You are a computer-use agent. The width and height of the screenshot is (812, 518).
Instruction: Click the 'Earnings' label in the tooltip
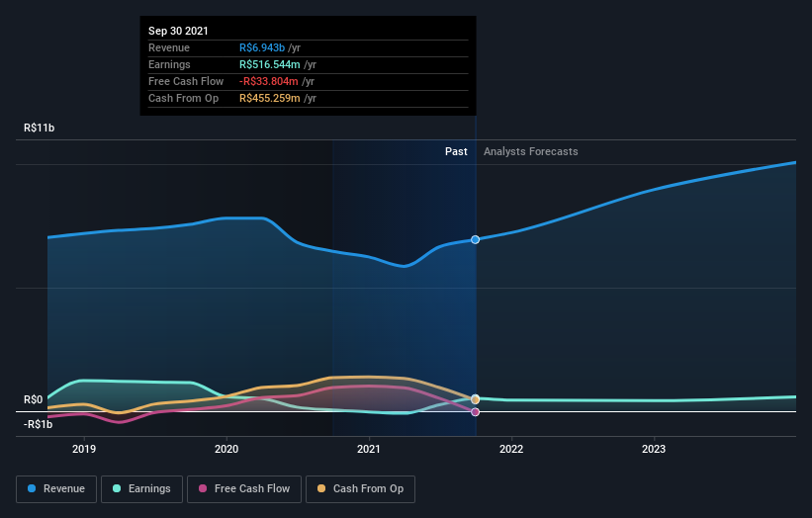(x=169, y=64)
